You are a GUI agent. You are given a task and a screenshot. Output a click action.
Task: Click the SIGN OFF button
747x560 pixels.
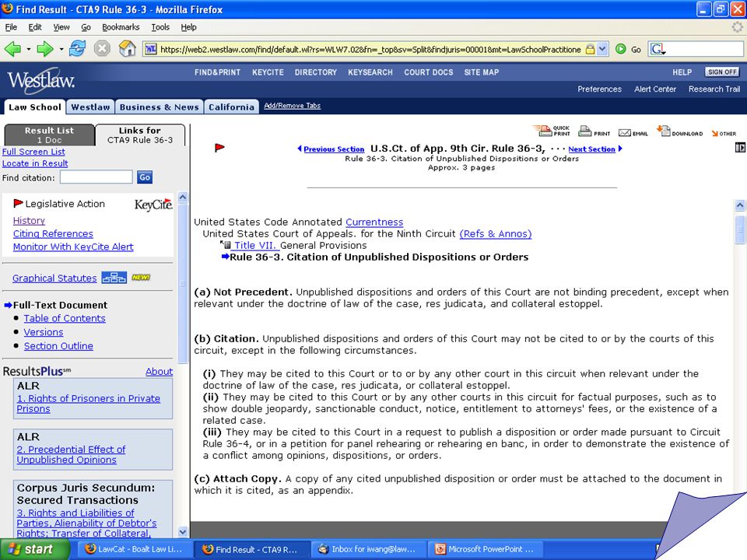[x=722, y=72]
